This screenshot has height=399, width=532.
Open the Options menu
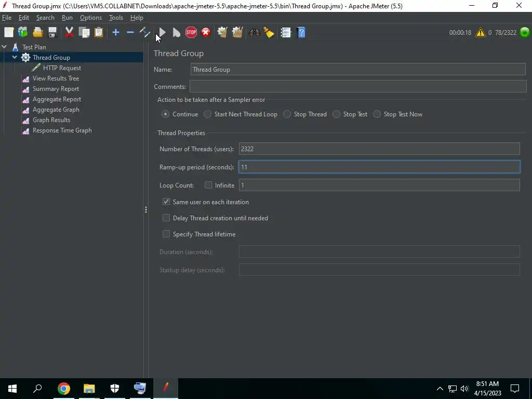(90, 18)
